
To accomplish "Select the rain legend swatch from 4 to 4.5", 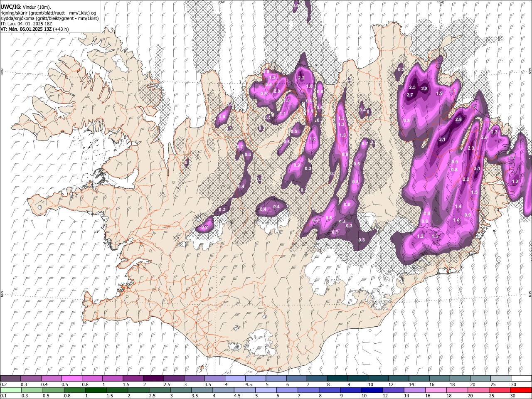I will coord(223,390).
